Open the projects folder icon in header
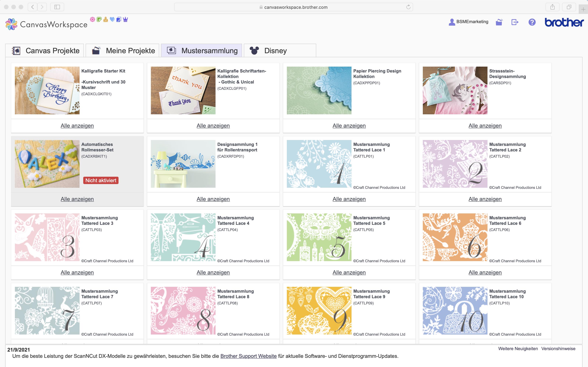 499,22
